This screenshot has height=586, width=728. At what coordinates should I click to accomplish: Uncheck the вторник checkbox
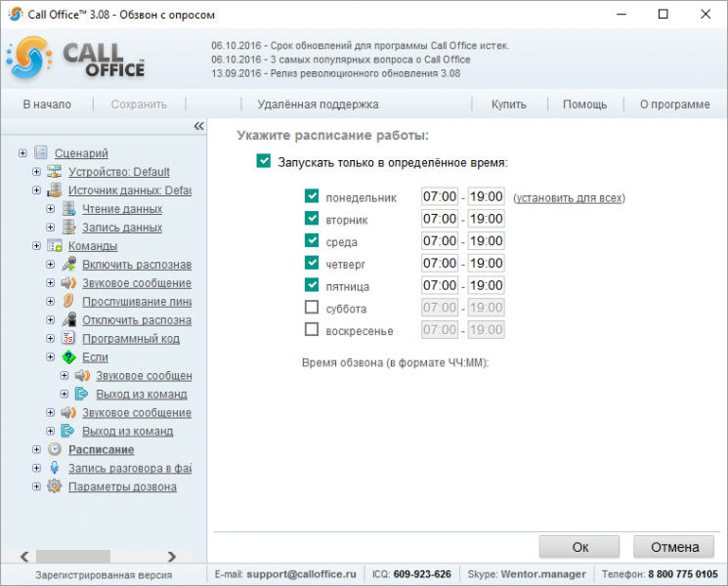(312, 218)
